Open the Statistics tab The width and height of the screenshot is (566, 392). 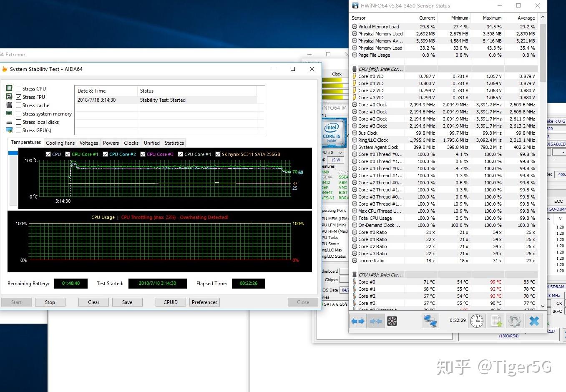tap(174, 143)
